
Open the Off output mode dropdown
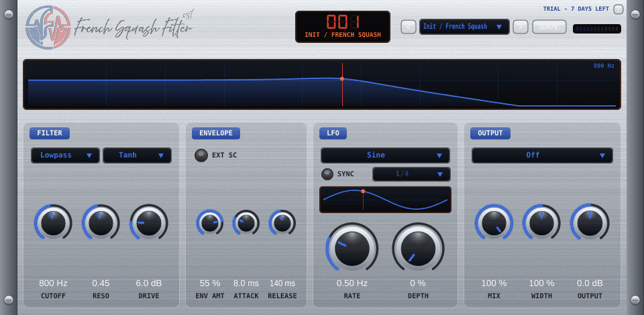[542, 155]
